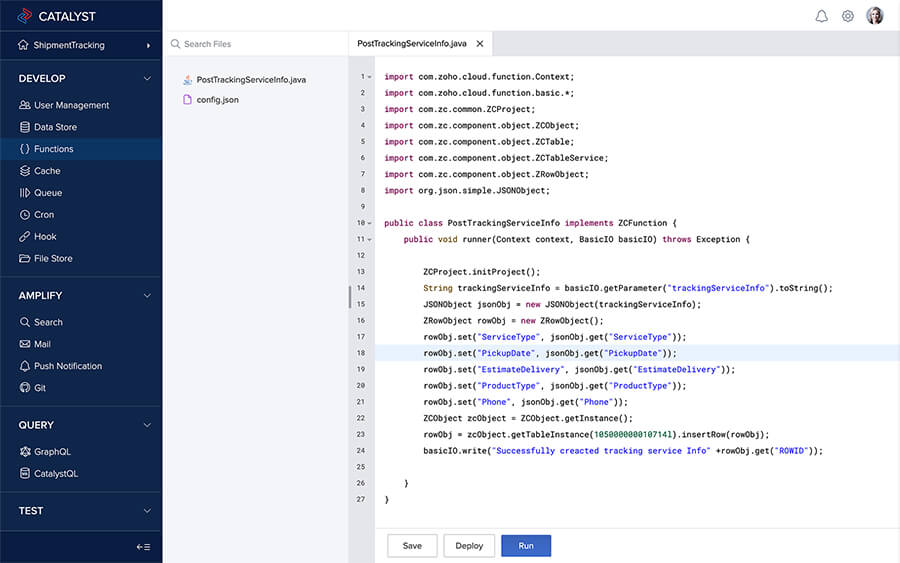Expand the ShipmentTracking project arrow
This screenshot has width=900, height=563.
(x=148, y=45)
